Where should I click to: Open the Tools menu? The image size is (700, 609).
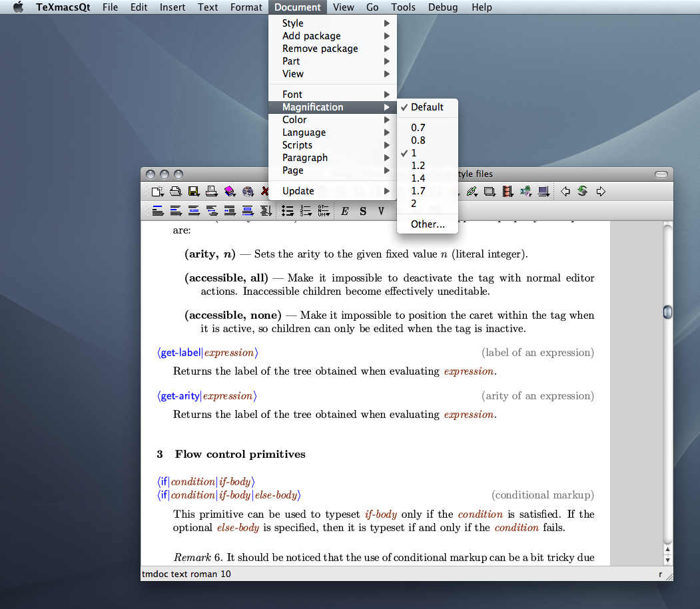[403, 7]
